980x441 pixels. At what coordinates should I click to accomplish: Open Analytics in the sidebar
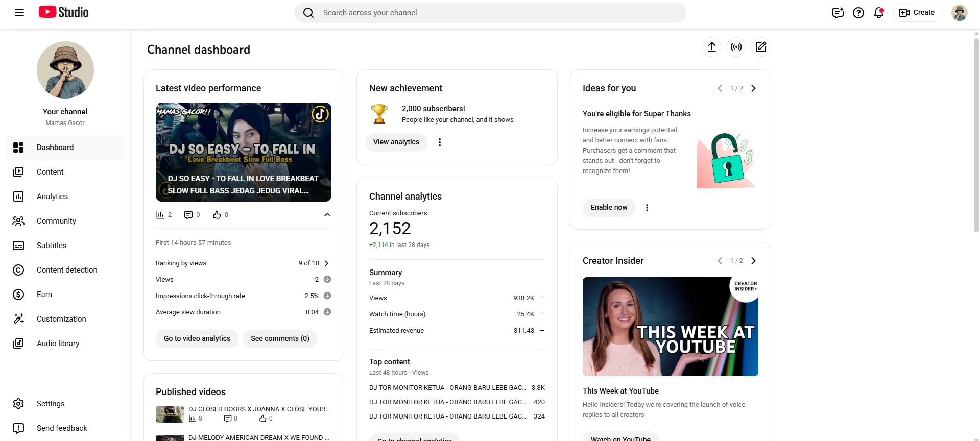pyautogui.click(x=65, y=197)
